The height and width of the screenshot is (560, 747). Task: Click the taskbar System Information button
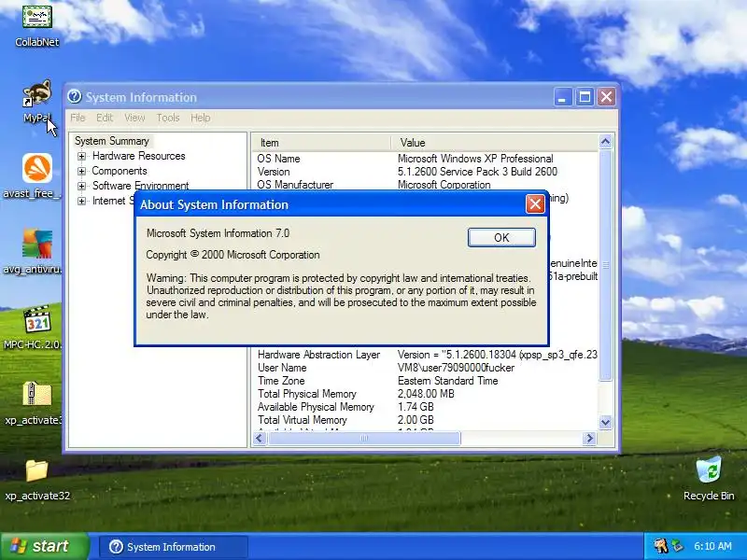[x=174, y=547]
